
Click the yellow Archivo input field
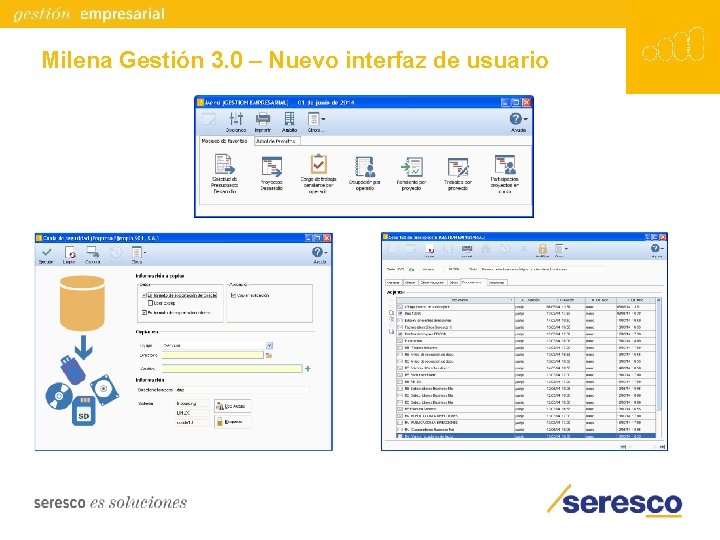[x=231, y=368]
